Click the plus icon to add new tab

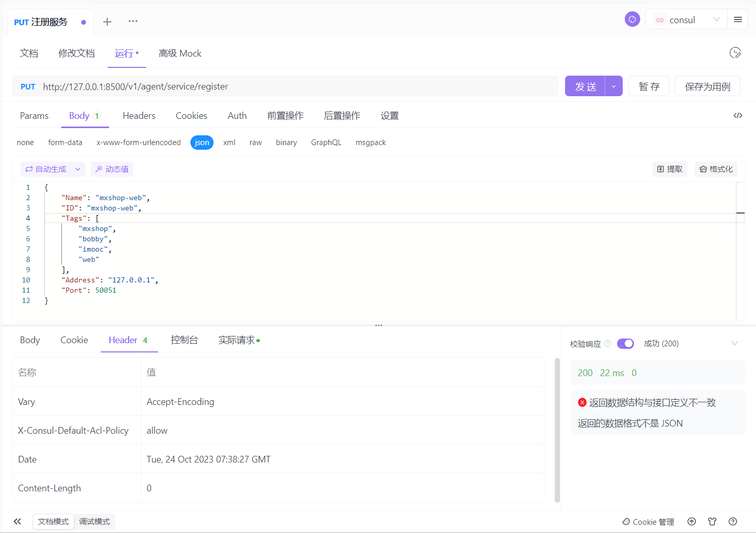point(107,22)
